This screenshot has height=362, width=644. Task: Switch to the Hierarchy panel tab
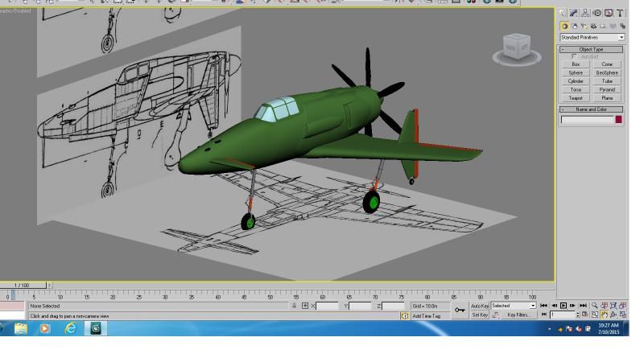point(585,13)
